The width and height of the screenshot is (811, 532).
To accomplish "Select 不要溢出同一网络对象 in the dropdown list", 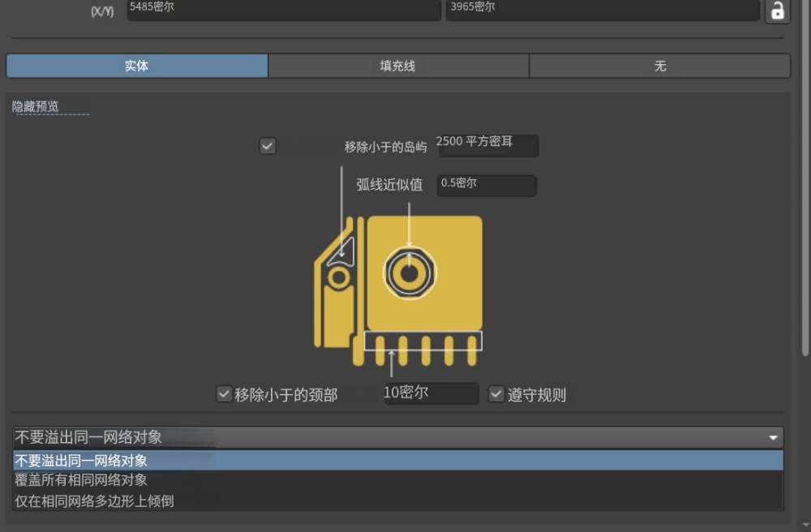I will [397, 460].
